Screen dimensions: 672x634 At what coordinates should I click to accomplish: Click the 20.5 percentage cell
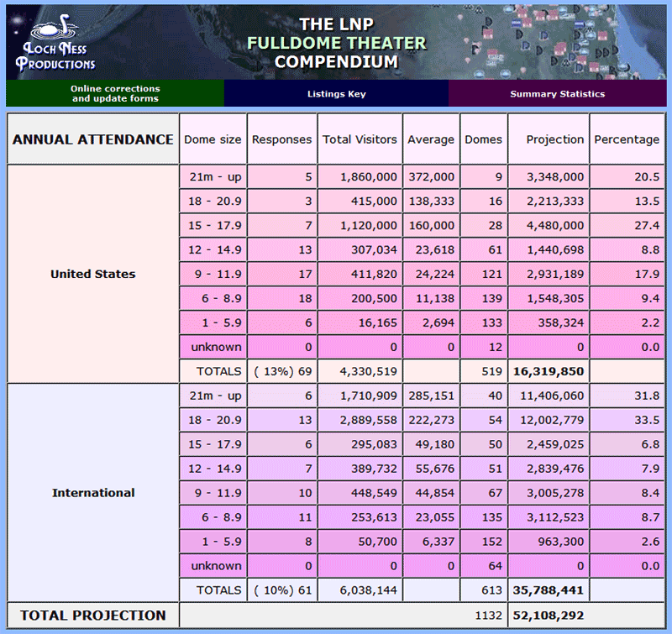coord(627,176)
